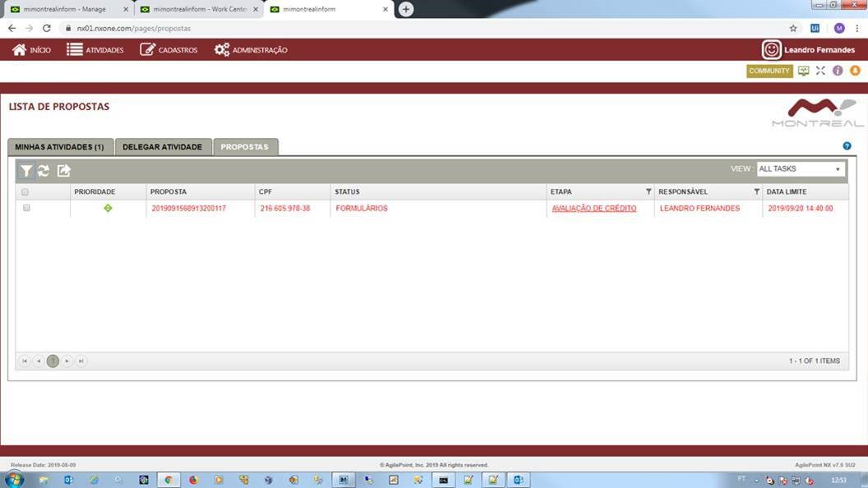
Task: Click the filter funnel icon in toolbar
Action: (x=26, y=171)
